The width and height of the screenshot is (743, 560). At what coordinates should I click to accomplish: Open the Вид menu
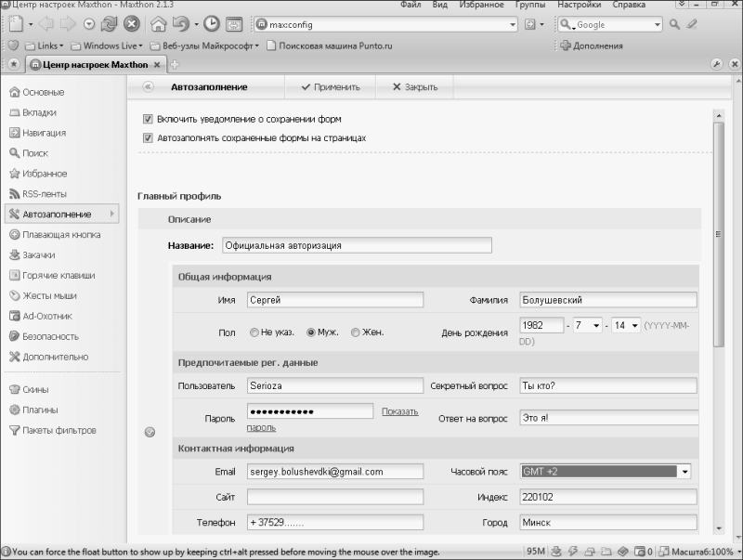pyautogui.click(x=439, y=5)
